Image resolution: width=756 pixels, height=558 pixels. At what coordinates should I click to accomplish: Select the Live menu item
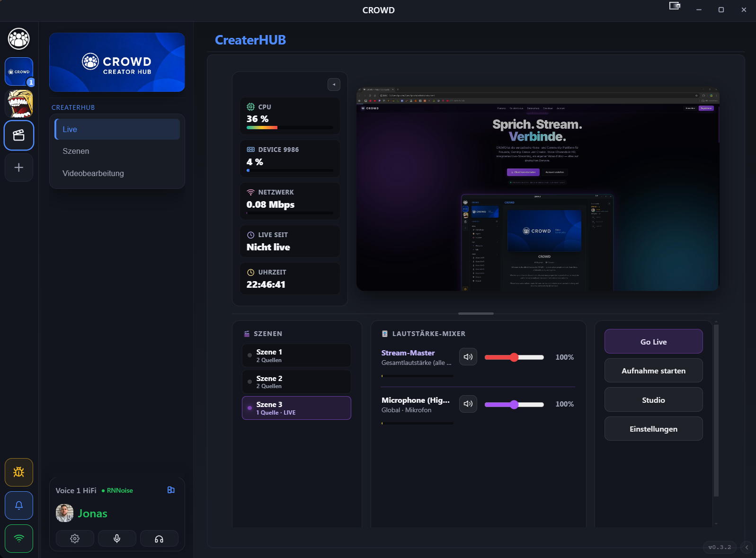(x=117, y=129)
